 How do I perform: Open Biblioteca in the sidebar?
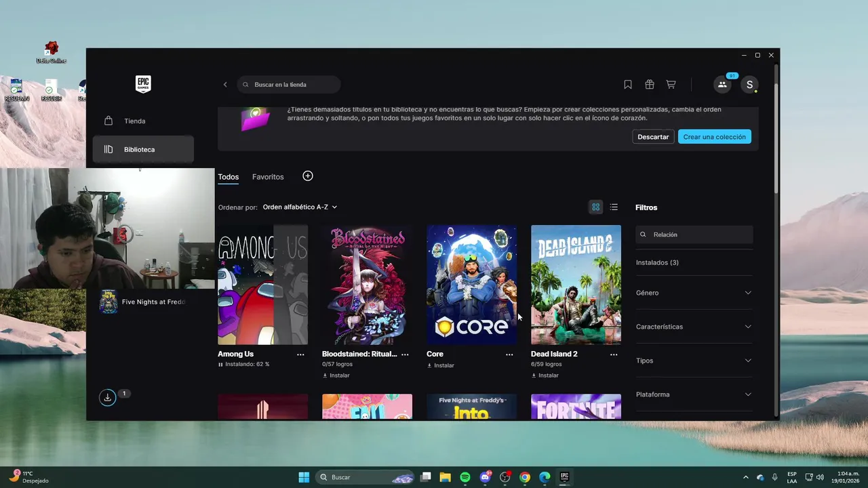coord(143,150)
